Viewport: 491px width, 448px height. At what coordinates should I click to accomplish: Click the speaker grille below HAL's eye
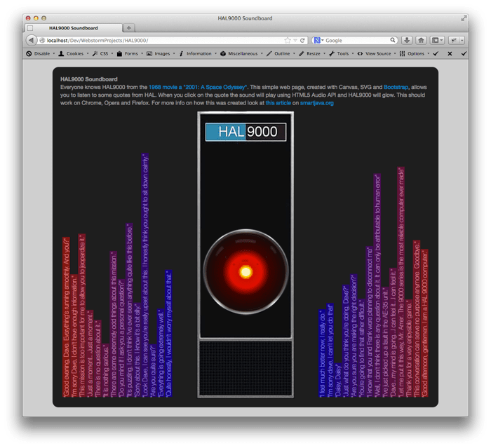click(245, 369)
